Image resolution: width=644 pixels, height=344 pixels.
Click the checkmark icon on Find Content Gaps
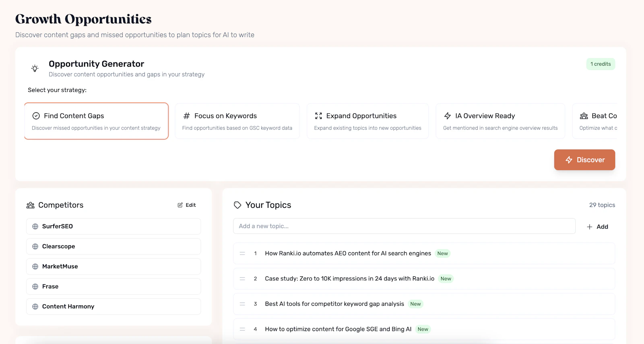(x=36, y=116)
